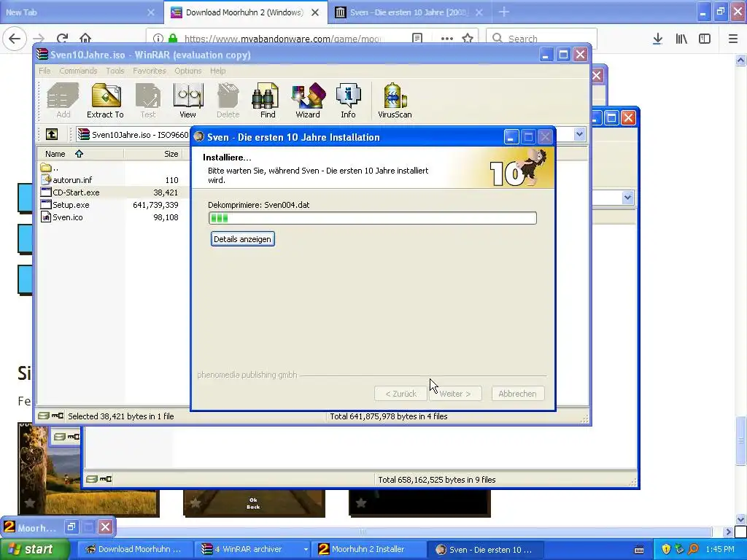Run VirusScan from the WinRAR toolbar
Viewport: 747px width, 560px height.
(x=395, y=101)
